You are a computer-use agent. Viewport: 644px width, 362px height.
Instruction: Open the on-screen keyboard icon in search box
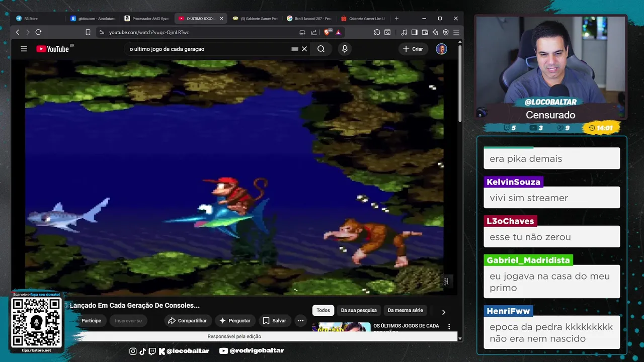click(295, 49)
